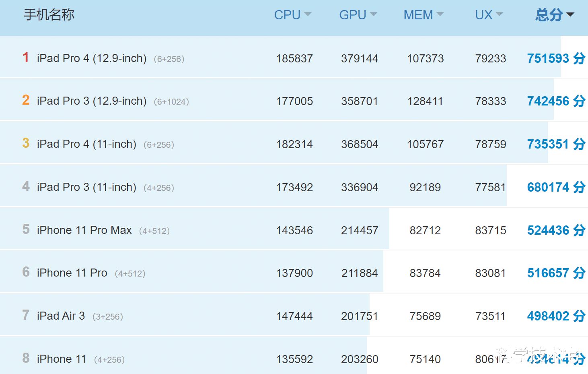Click GPU score 211884
This screenshot has width=588, height=374.
click(360, 273)
